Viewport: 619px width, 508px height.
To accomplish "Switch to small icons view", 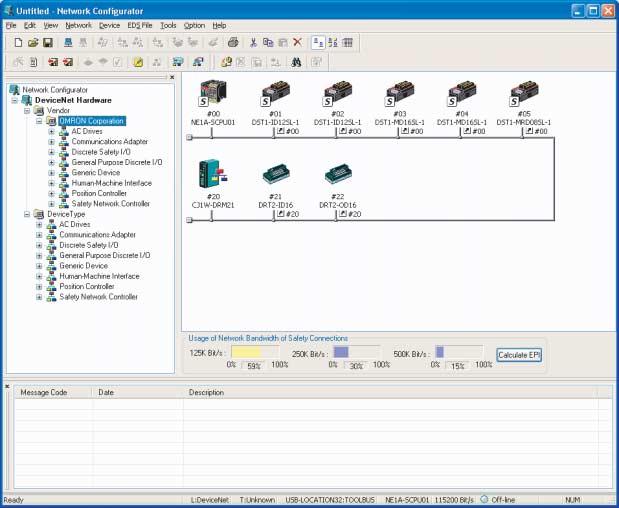I will 333,43.
